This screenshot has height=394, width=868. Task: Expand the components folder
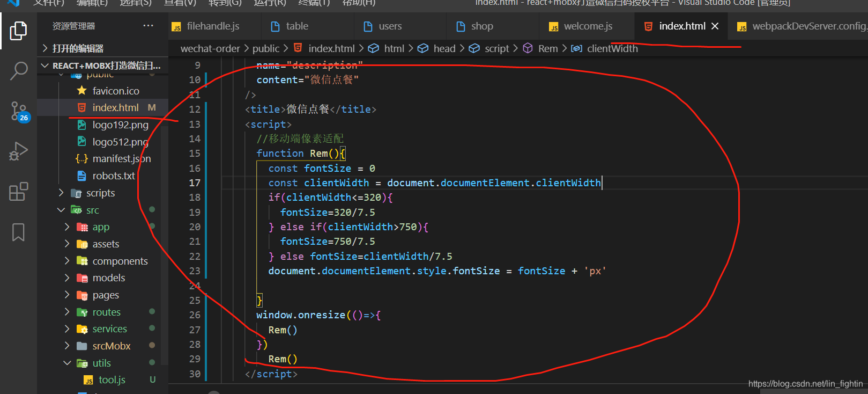coord(120,261)
